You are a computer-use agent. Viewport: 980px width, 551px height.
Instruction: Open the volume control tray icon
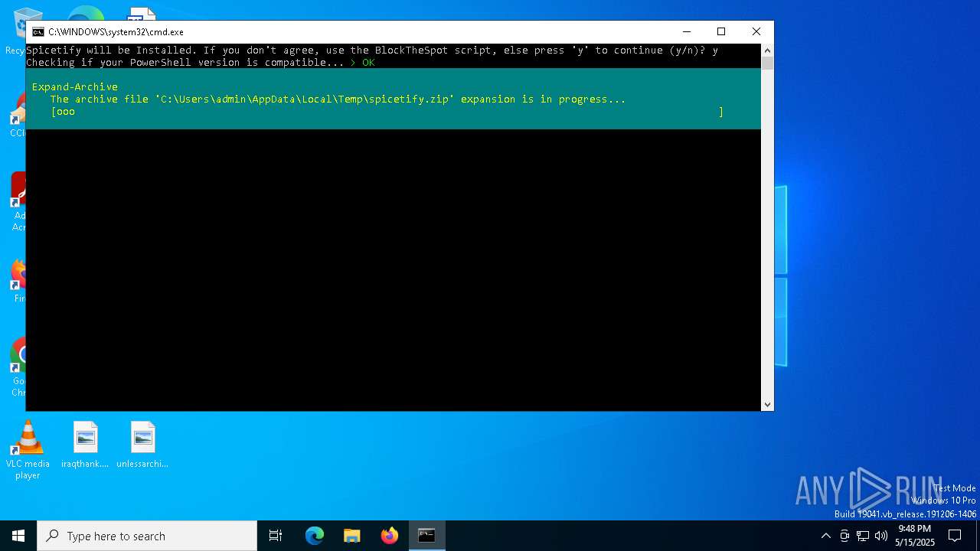click(881, 536)
